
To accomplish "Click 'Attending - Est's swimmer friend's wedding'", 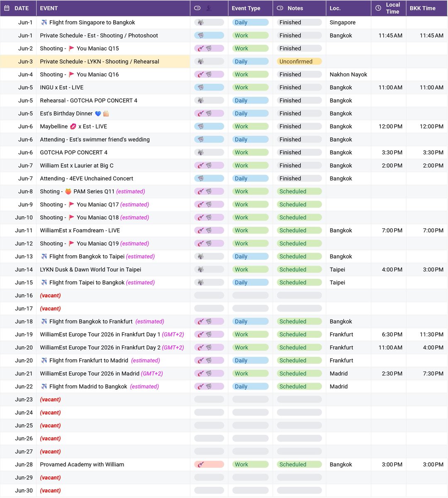I will [x=95, y=140].
